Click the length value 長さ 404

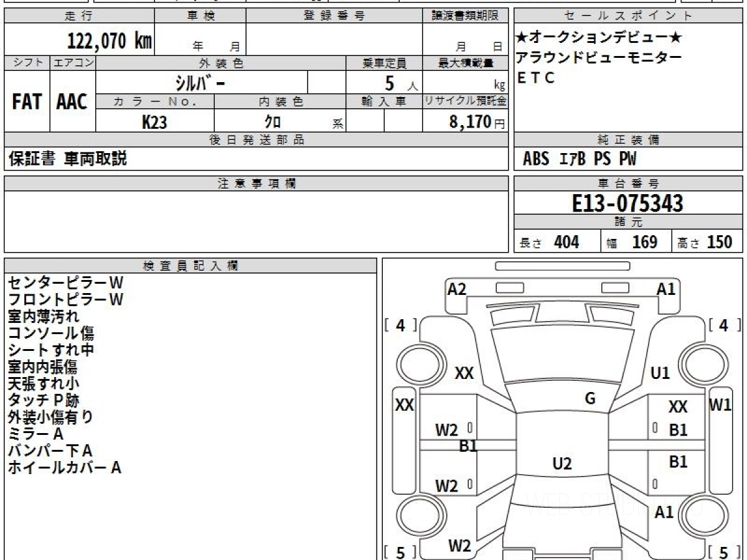point(549,242)
